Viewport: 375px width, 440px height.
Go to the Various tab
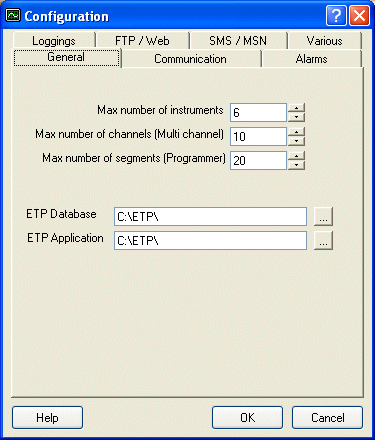[324, 41]
